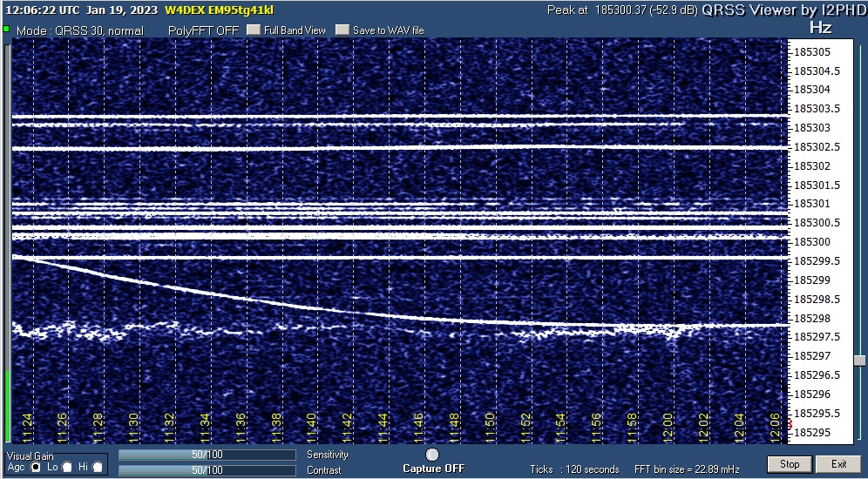
Task: Click the 185305 frequency scale label
Action: (812, 52)
